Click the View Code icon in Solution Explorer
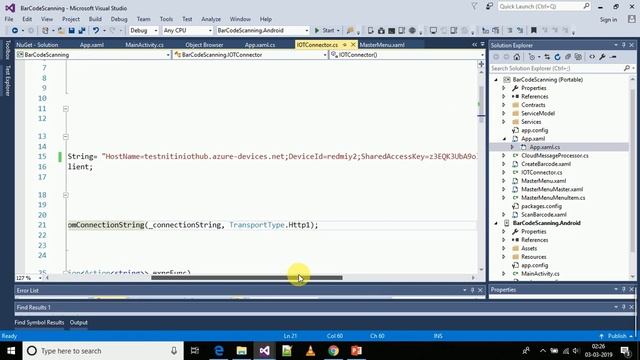Screen dimensions: 640x360 click(x=592, y=57)
